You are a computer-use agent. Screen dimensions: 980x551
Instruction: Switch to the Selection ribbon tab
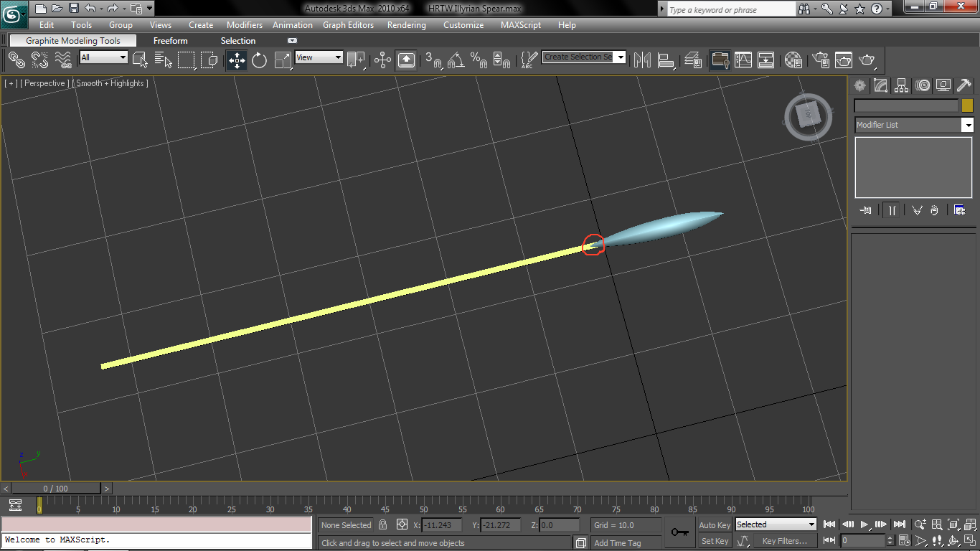pos(238,41)
